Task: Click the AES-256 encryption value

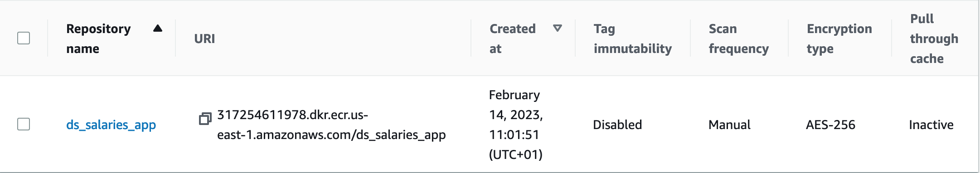Action: [x=830, y=125]
